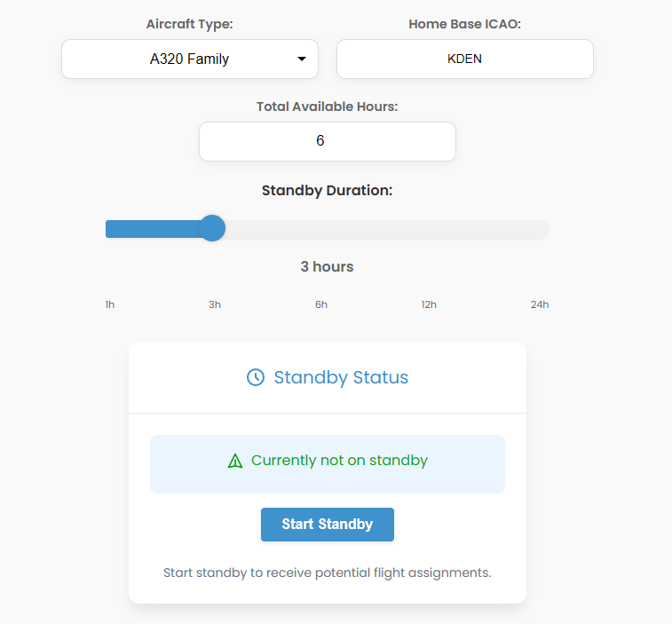Click the Aircraft Type label

189,24
